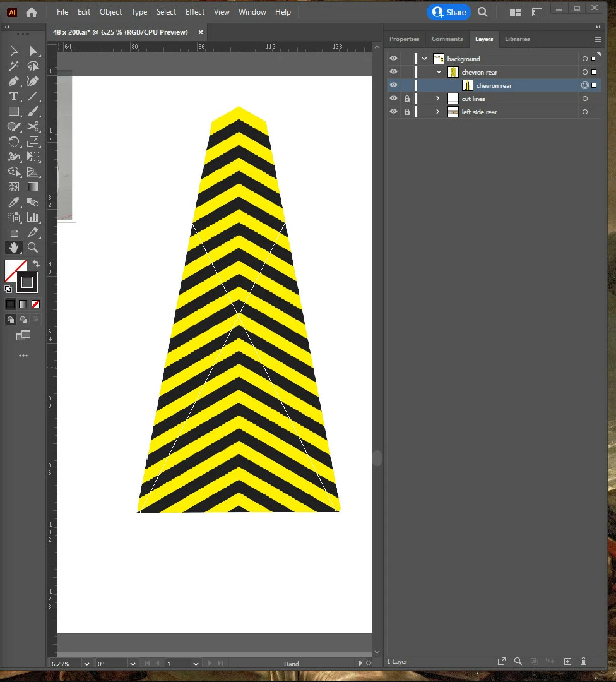Select the Curvature tool
Viewport: 616px width, 682px height.
point(33,81)
